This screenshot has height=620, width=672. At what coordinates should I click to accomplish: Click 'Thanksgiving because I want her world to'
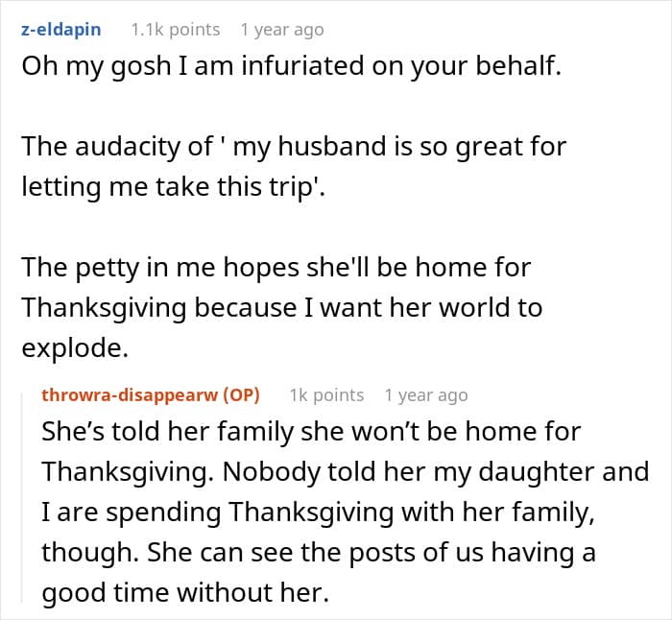282,308
